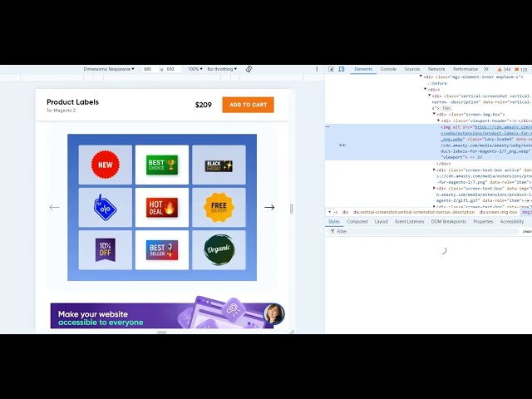Image resolution: width=532 pixels, height=399 pixels.
Task: Select div.screen-img-box in the breadcrumb
Action: (498, 212)
